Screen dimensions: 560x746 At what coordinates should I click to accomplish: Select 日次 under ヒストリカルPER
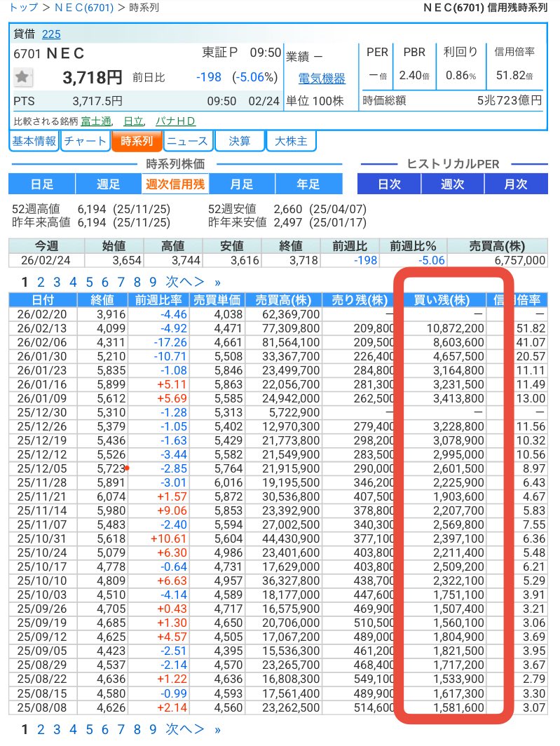[x=389, y=184]
